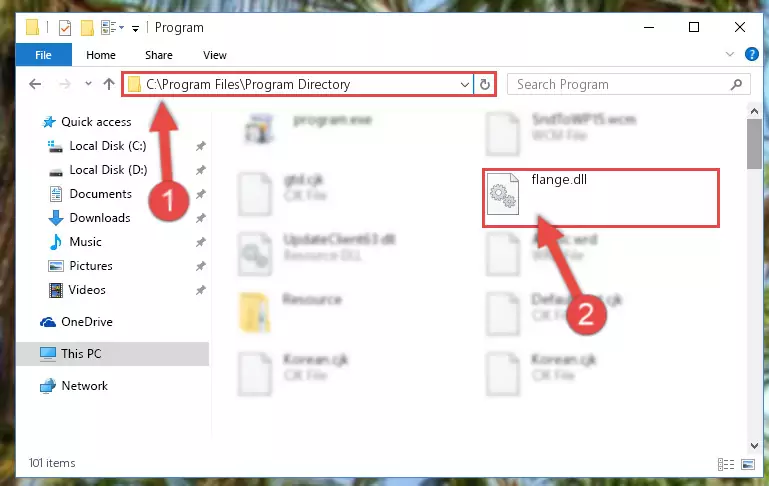Open the File menu tab
The height and width of the screenshot is (486, 769).
pos(43,55)
